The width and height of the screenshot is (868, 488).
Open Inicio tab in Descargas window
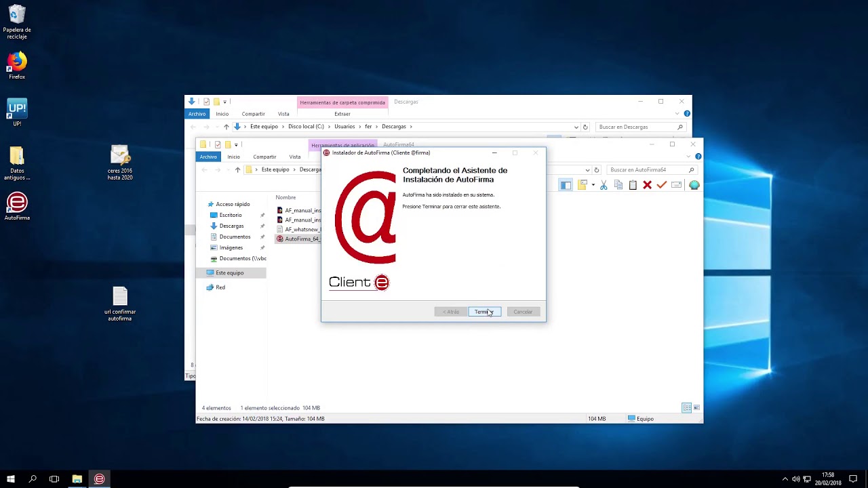[x=222, y=114]
